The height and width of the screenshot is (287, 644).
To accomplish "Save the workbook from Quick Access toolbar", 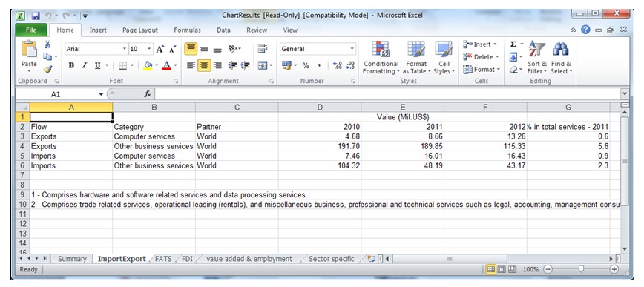I will (36, 16).
